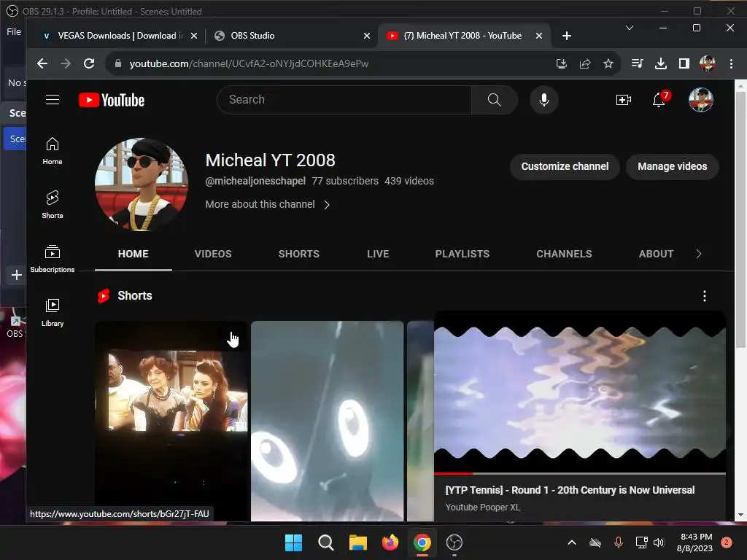Screen dimensions: 747x560
Task: Go to the YouTube logo home link
Action: (112, 100)
